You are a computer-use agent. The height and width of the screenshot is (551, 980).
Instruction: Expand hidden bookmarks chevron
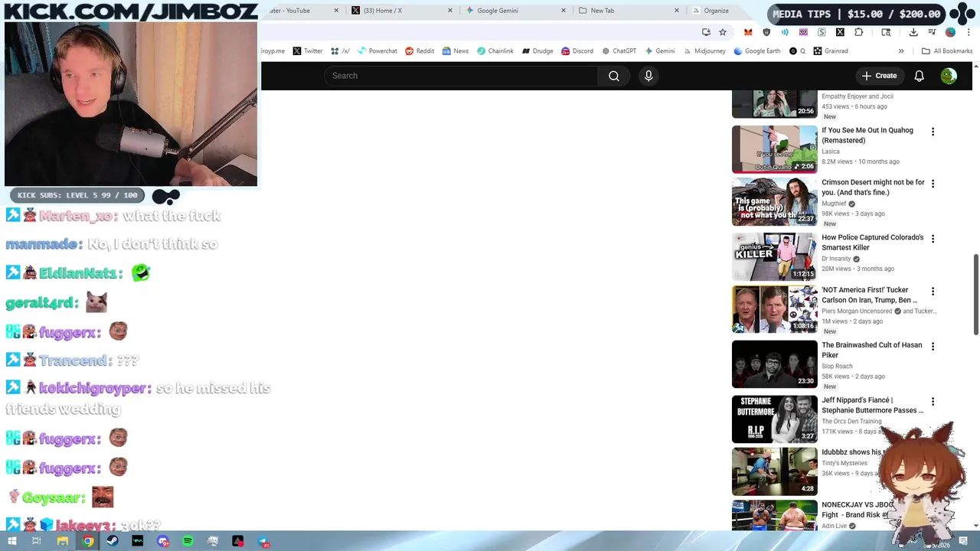pyautogui.click(x=901, y=51)
